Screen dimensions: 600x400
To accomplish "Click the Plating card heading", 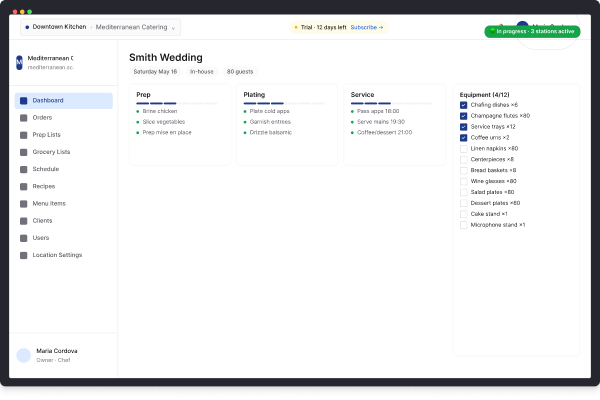I will [x=254, y=95].
